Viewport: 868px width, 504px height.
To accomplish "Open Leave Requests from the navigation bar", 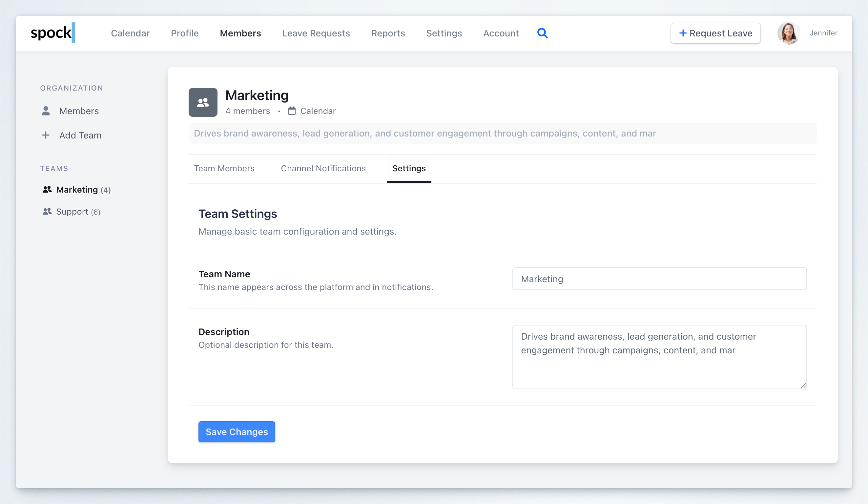I will point(316,33).
